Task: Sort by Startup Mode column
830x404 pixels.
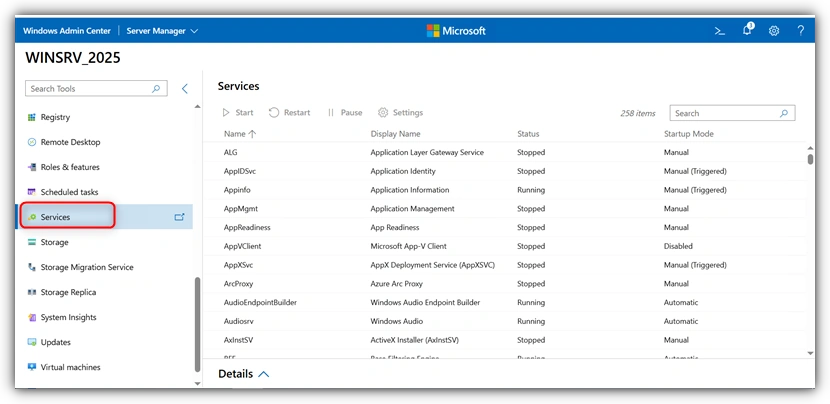Action: click(x=689, y=134)
